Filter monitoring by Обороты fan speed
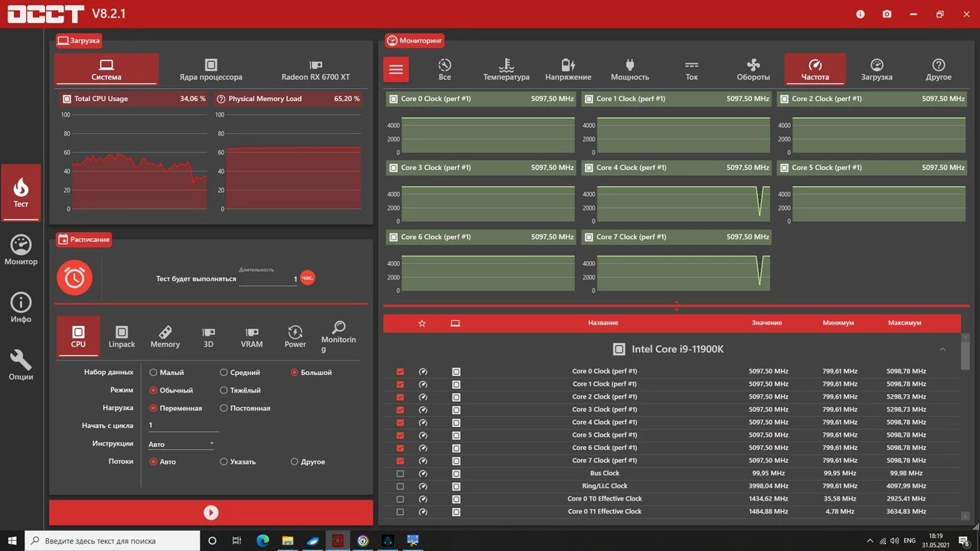The image size is (980, 551). [753, 70]
